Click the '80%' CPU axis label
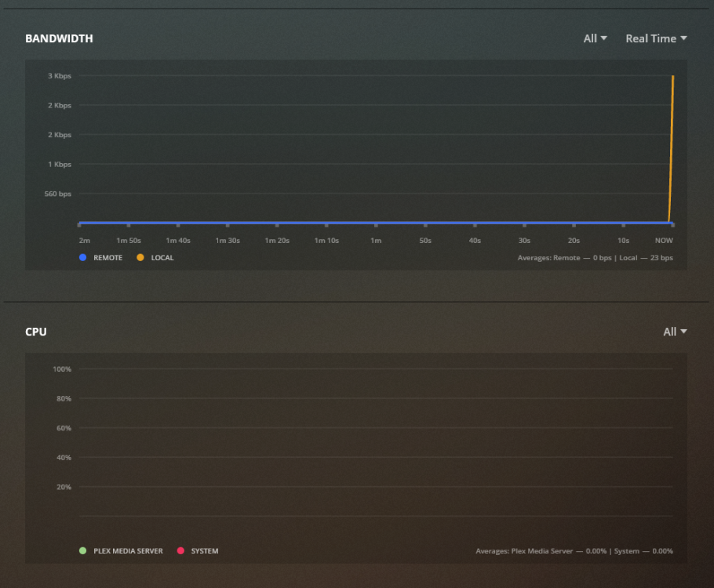The image size is (714, 588). pyautogui.click(x=64, y=399)
